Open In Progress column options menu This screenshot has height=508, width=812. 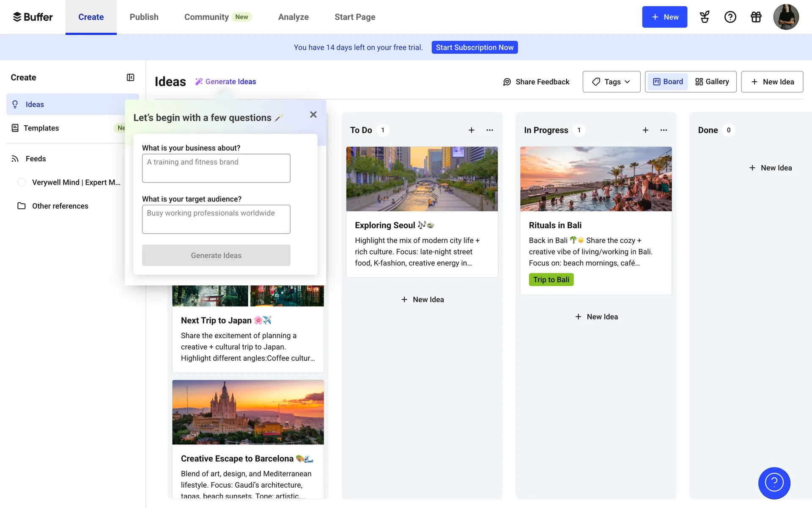664,130
